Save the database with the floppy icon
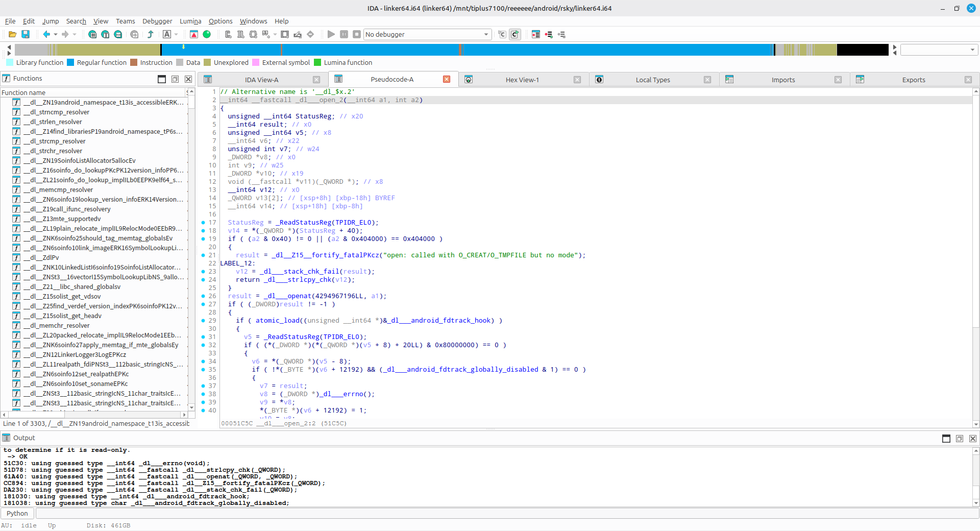The height and width of the screenshot is (531, 980). pyautogui.click(x=26, y=34)
